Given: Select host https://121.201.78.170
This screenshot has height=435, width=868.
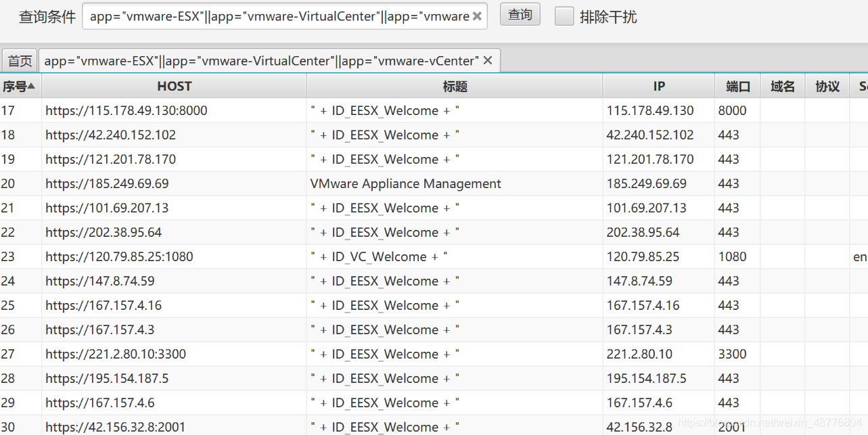Looking at the screenshot, I should pos(110,159).
